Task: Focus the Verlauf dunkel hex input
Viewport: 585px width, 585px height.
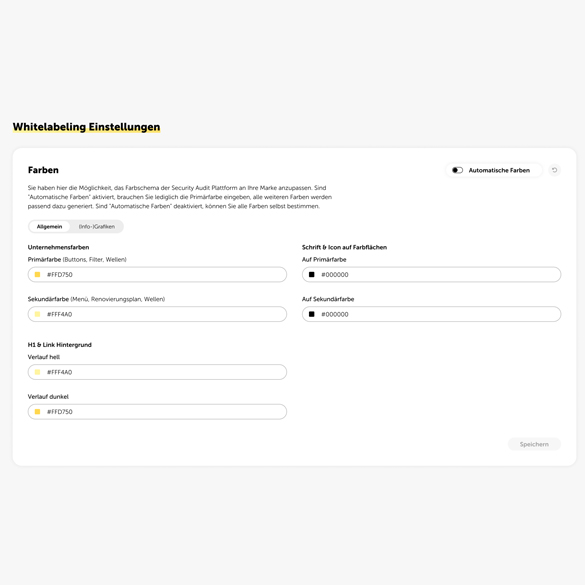Action: 157,412
